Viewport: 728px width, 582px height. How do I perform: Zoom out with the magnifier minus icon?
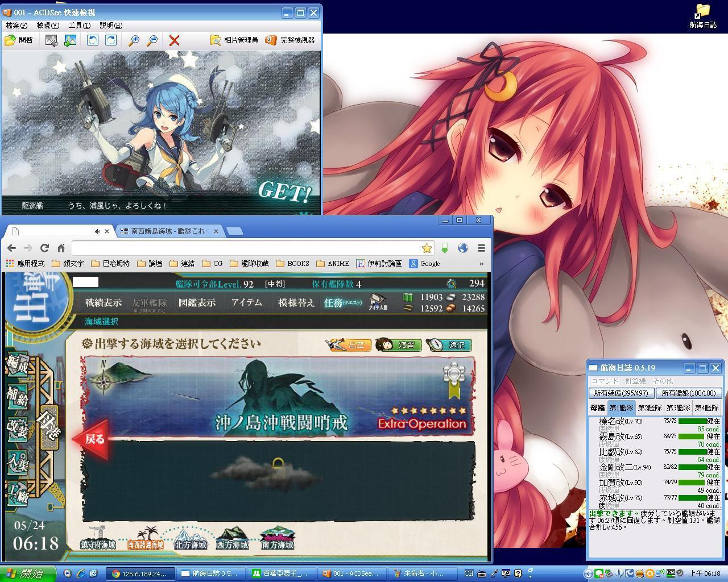point(152,40)
